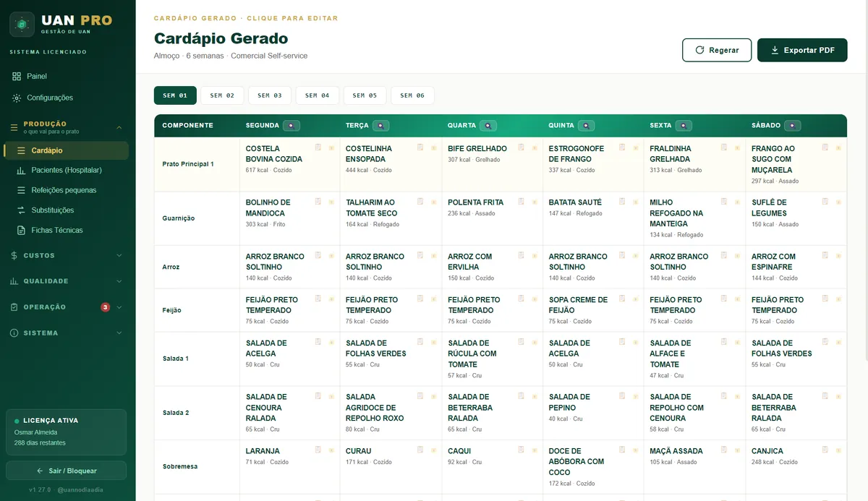Click the magnifier icon next to SÁBADO

click(x=793, y=126)
